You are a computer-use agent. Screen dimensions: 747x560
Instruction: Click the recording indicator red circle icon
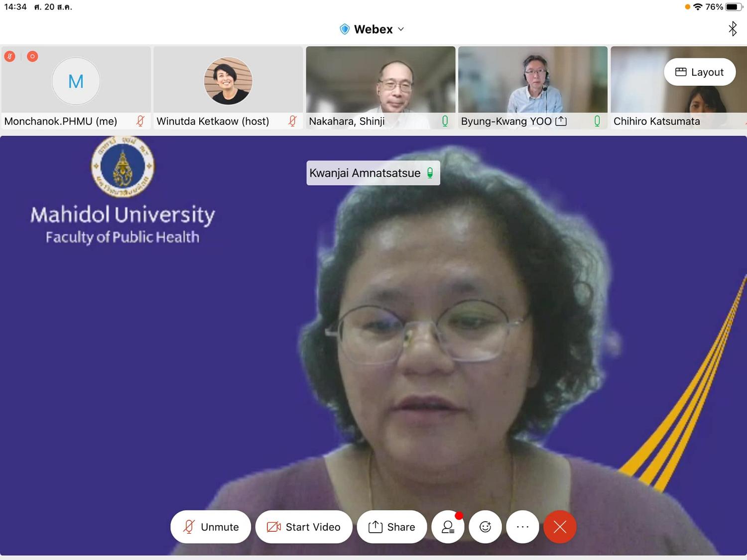point(32,56)
